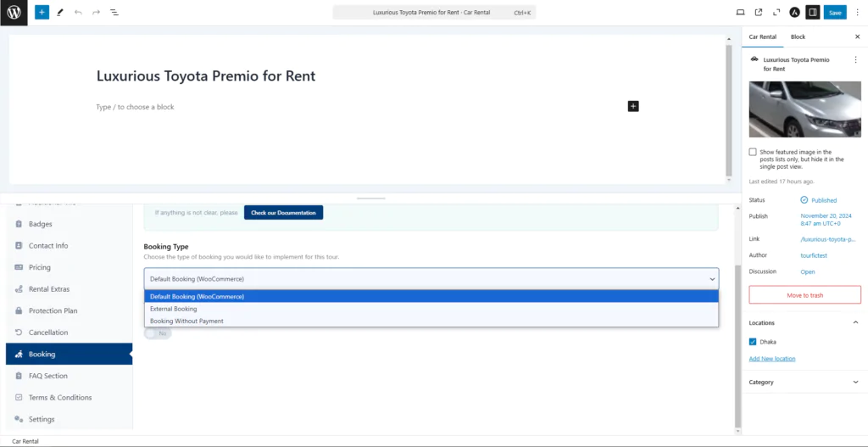The image size is (868, 447).
Task: Open the Published status link
Action: pos(819,200)
